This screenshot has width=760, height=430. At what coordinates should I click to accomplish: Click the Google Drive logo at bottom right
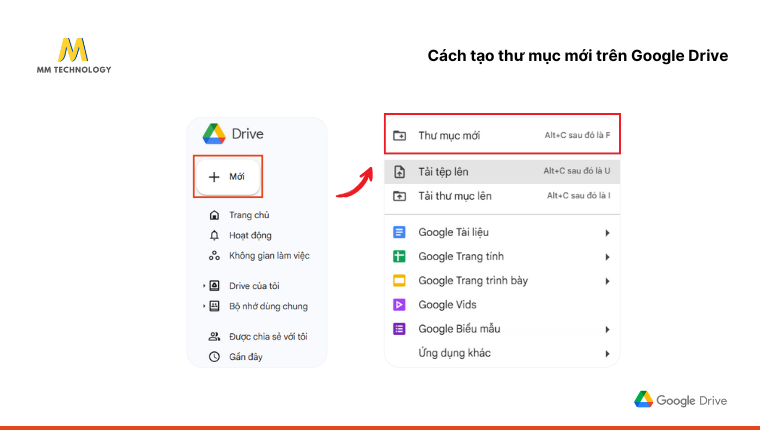coord(681,400)
